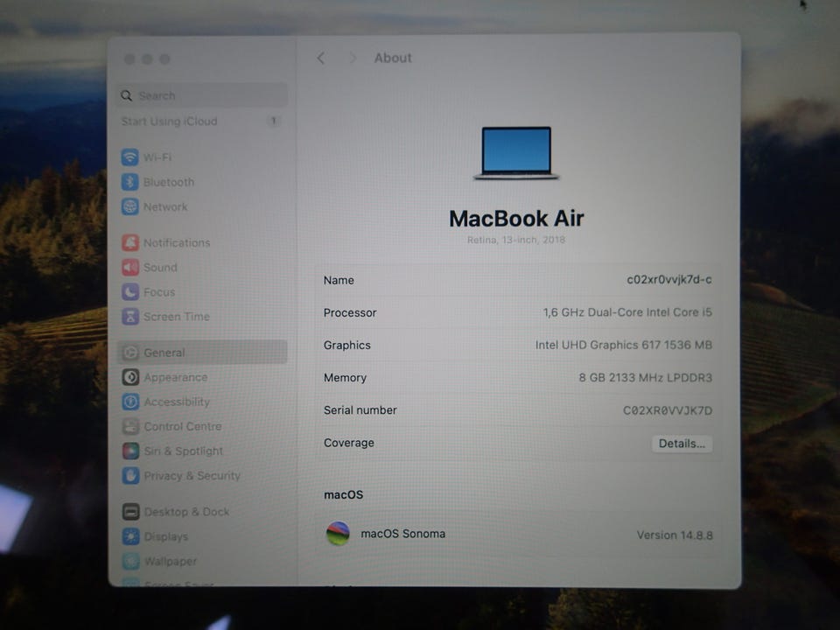The width and height of the screenshot is (840, 630).
Task: Open Siri & Spotlight icon
Action: coord(130,451)
